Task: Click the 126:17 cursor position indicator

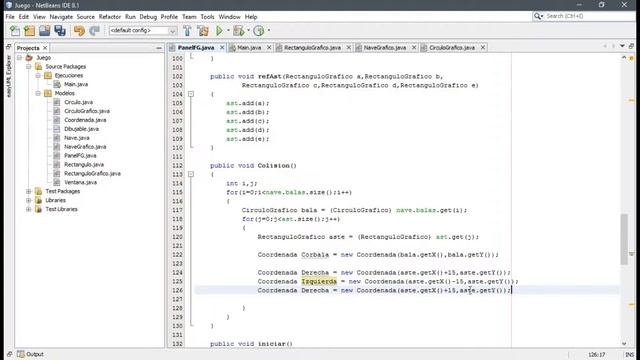Action: click(x=597, y=355)
